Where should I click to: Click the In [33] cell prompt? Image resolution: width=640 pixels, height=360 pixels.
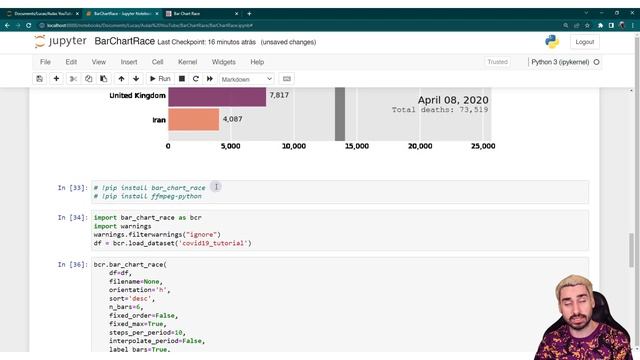(x=72, y=188)
